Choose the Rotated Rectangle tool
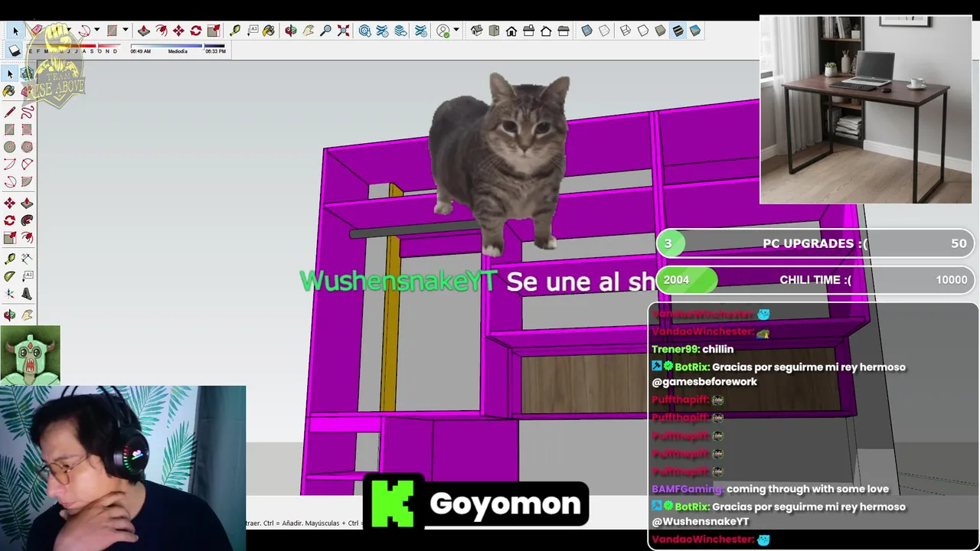This screenshot has height=551, width=980. 27,130
